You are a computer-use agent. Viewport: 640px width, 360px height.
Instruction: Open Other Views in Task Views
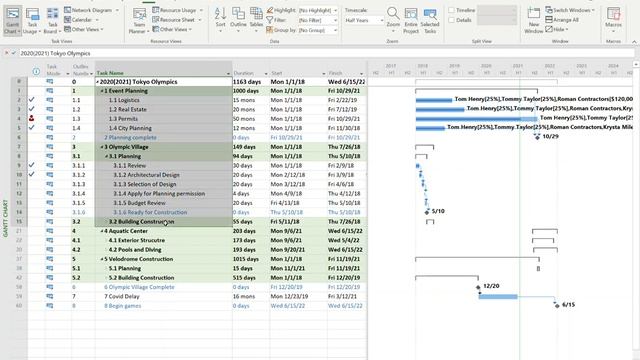tap(84, 29)
